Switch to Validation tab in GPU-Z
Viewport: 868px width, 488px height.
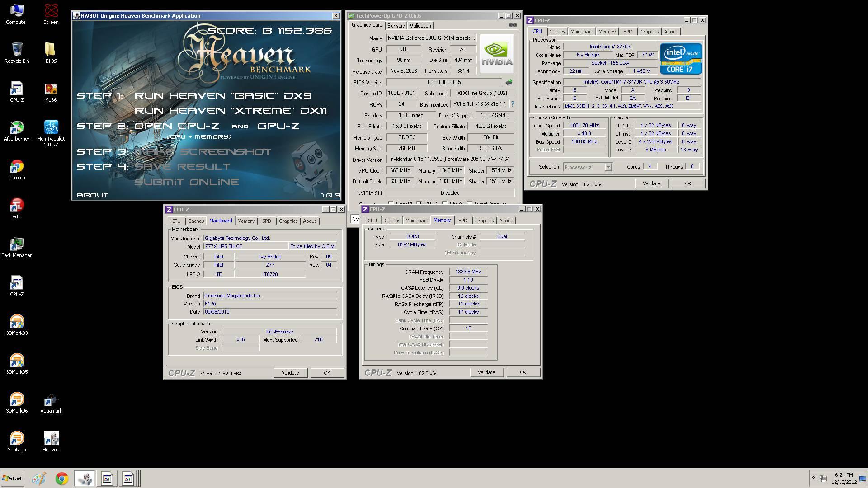[420, 26]
